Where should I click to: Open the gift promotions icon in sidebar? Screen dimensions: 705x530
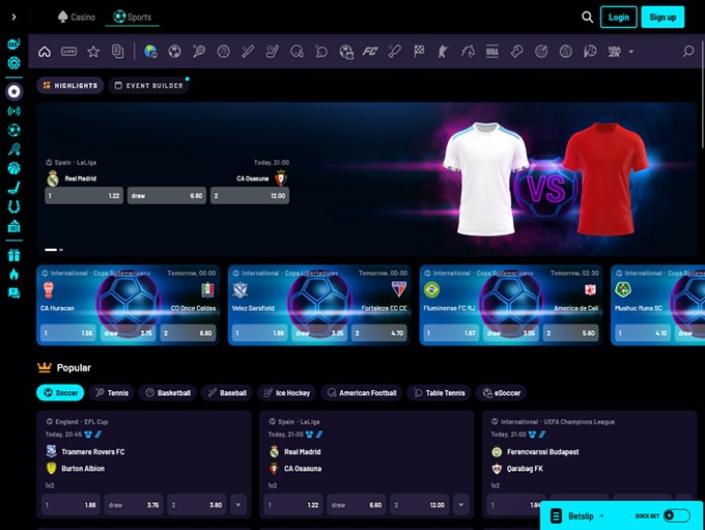click(14, 255)
